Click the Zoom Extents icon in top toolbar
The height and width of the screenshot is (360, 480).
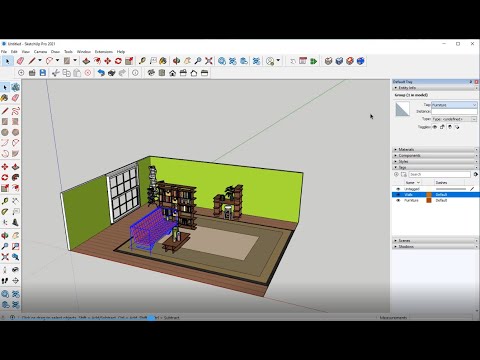[x=209, y=61]
